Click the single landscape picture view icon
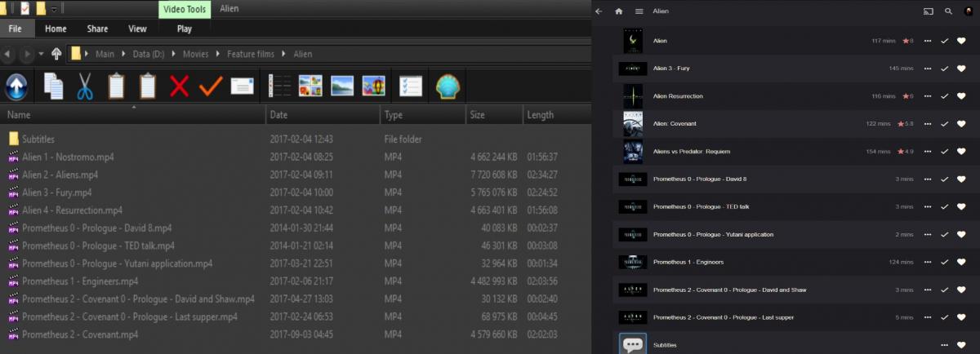The height and width of the screenshot is (354, 980). [x=342, y=86]
